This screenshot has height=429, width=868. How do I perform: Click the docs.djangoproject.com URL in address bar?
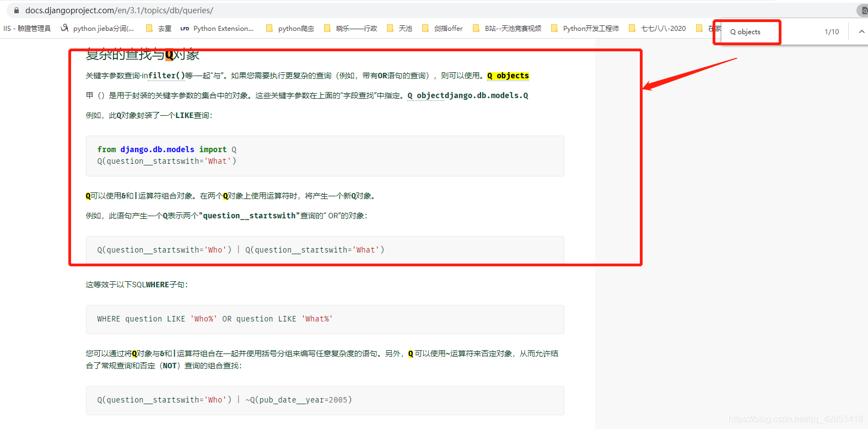coord(119,10)
